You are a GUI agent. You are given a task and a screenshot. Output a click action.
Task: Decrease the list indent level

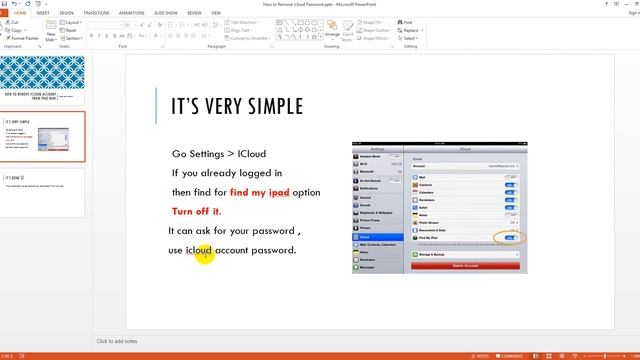(x=197, y=25)
